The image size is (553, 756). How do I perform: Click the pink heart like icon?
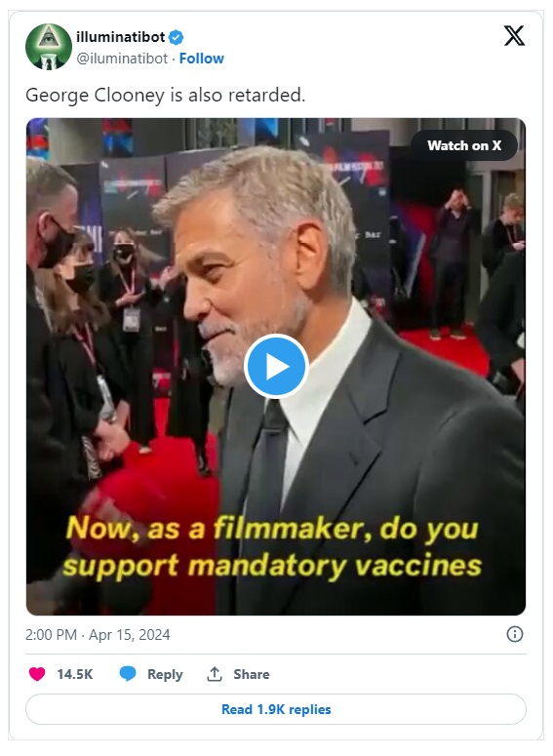(x=37, y=673)
